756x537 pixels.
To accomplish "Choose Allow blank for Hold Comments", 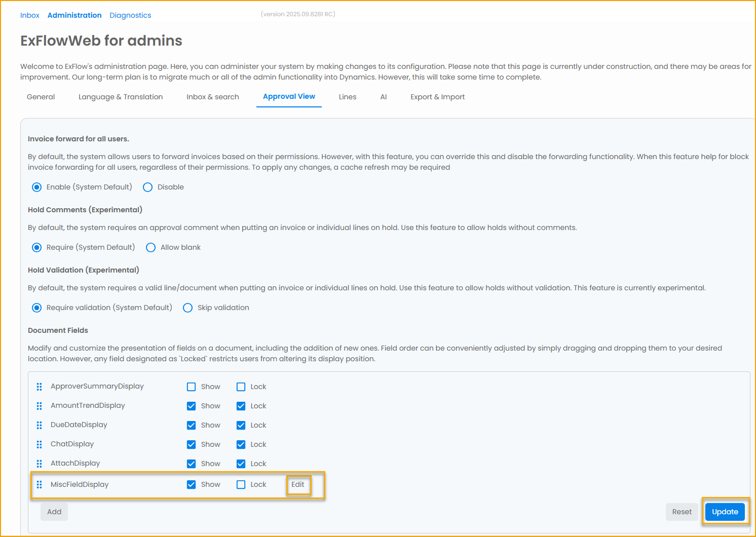I will (x=150, y=247).
